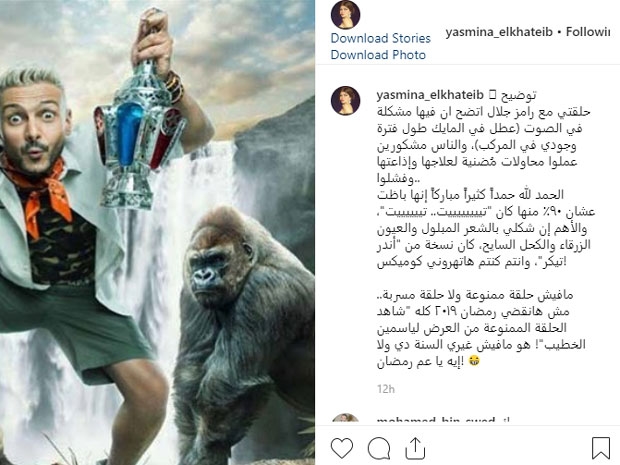Open the partially visible commenter avatar
Viewport: 620px width, 465px height.
[346, 419]
